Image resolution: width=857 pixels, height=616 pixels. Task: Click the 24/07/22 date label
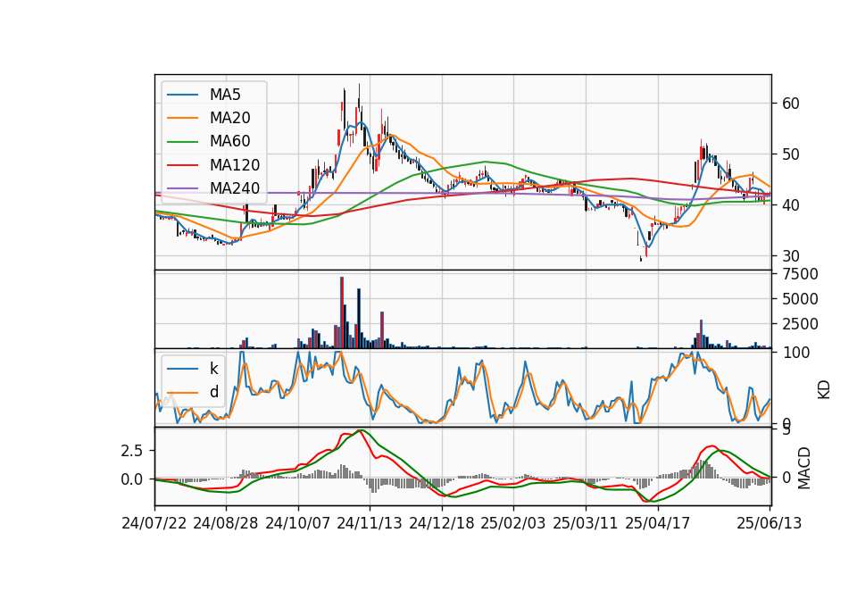tap(154, 523)
